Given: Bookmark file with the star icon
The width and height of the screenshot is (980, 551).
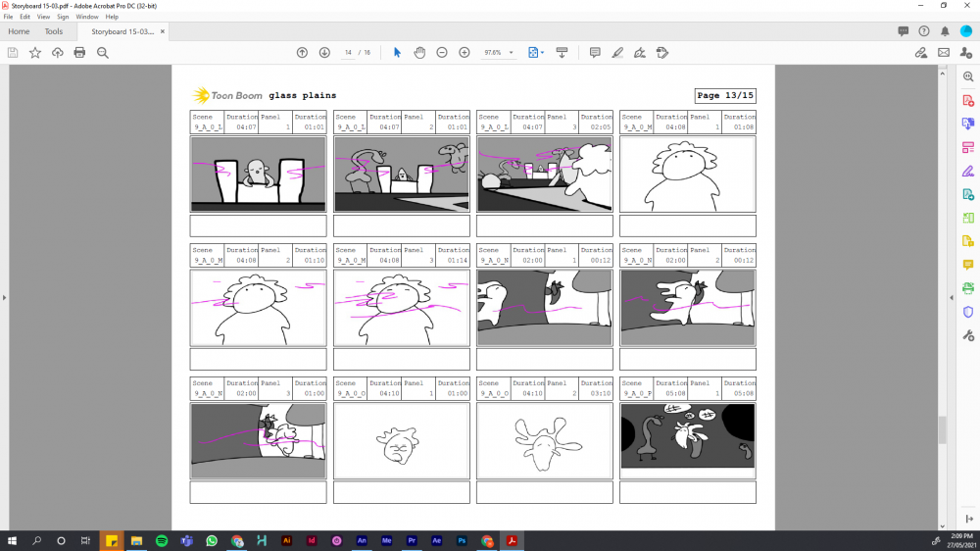Looking at the screenshot, I should tap(35, 52).
